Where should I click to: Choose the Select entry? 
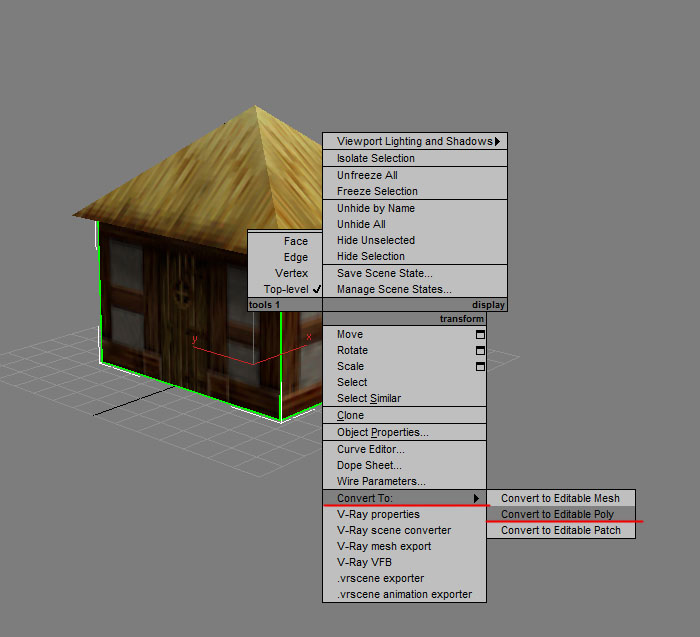tap(404, 383)
